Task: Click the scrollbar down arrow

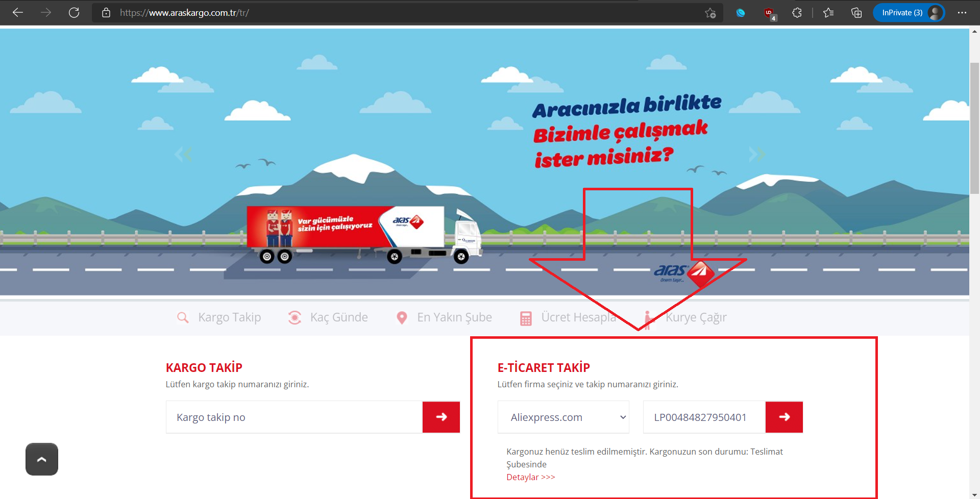Action: pos(974,494)
